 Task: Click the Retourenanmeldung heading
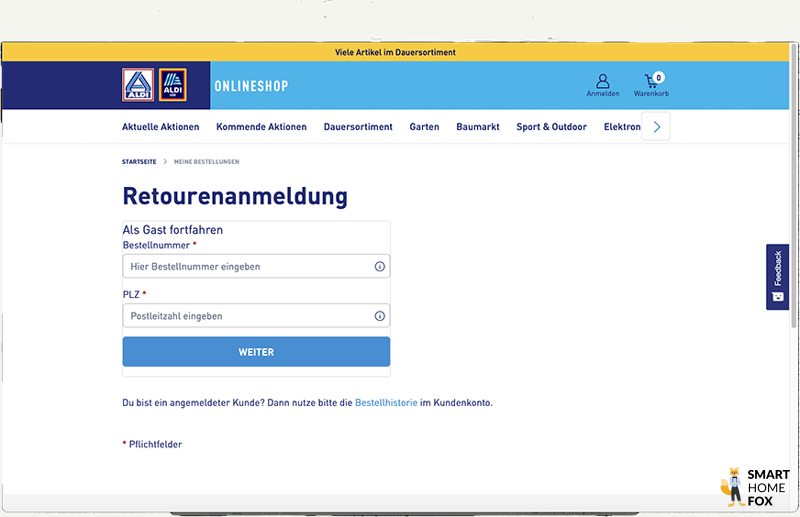[x=235, y=196]
